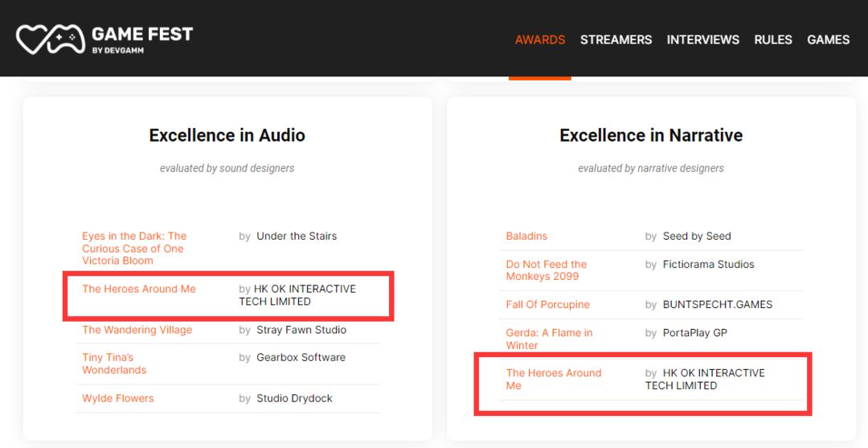The height and width of the screenshot is (448, 868).
Task: Select 'Excellence in Audio' heading
Action: tap(227, 135)
